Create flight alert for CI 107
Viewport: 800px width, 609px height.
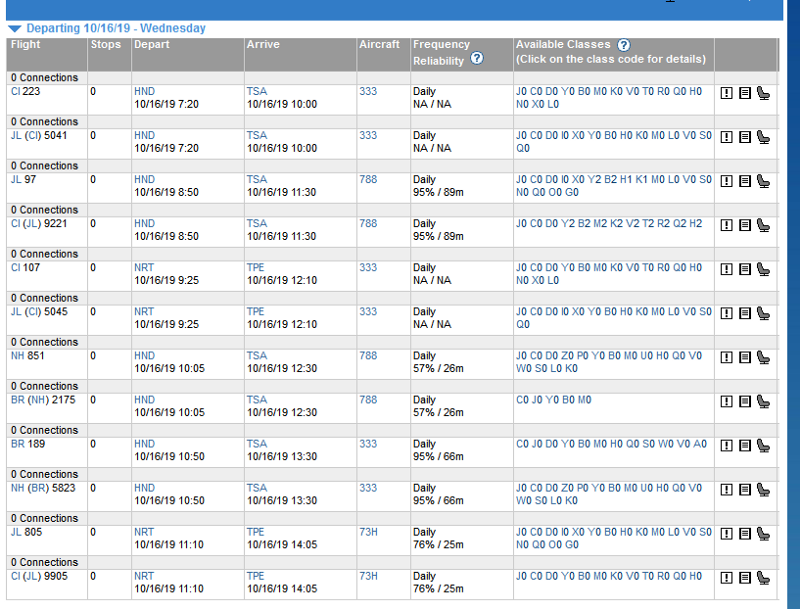pyautogui.click(x=727, y=269)
